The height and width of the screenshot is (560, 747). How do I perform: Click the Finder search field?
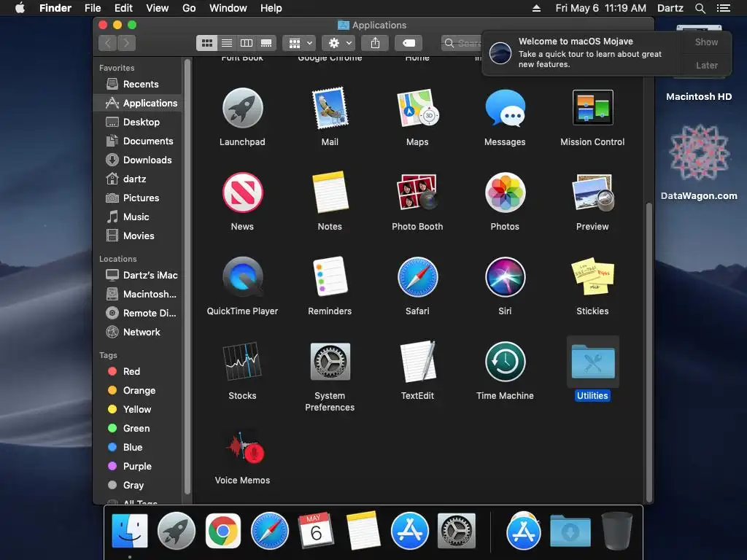[462, 43]
